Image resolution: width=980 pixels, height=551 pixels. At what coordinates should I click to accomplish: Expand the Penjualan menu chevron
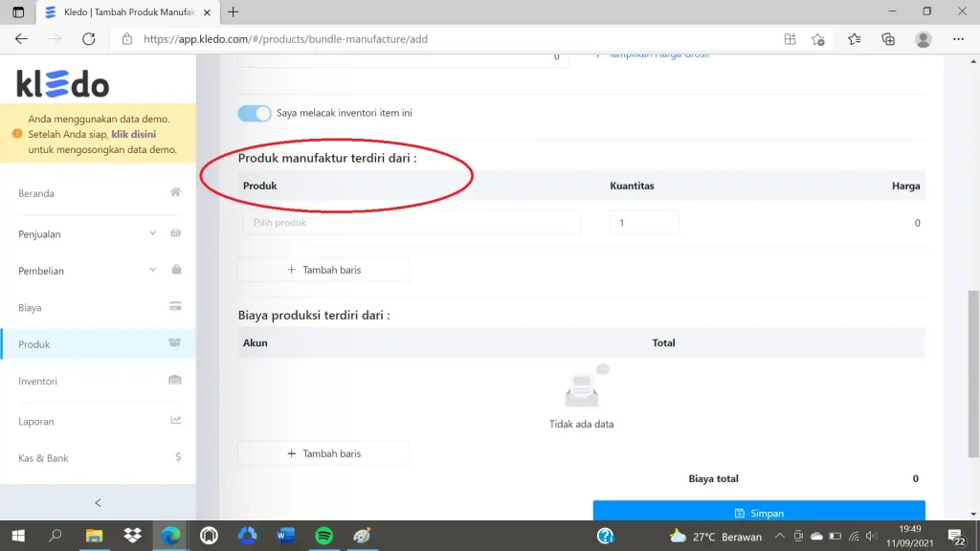tap(152, 233)
